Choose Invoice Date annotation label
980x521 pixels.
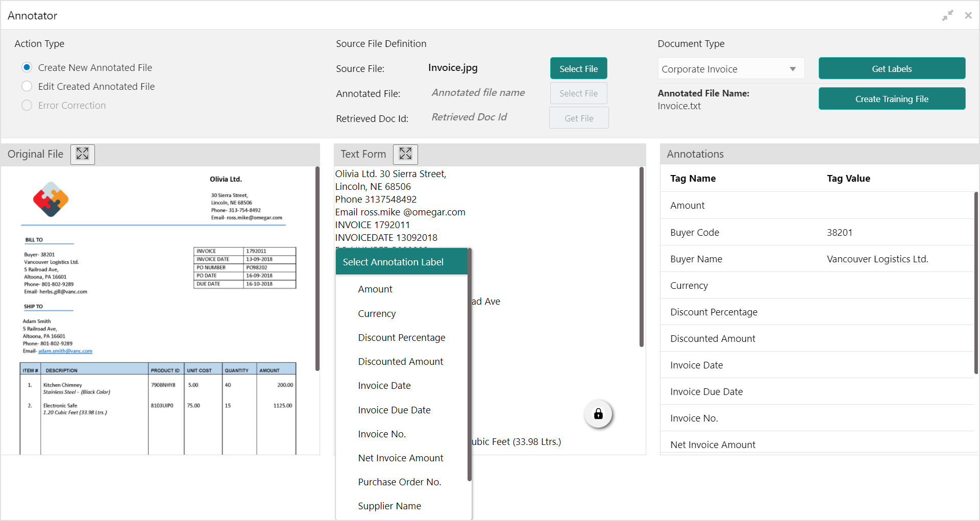point(384,385)
